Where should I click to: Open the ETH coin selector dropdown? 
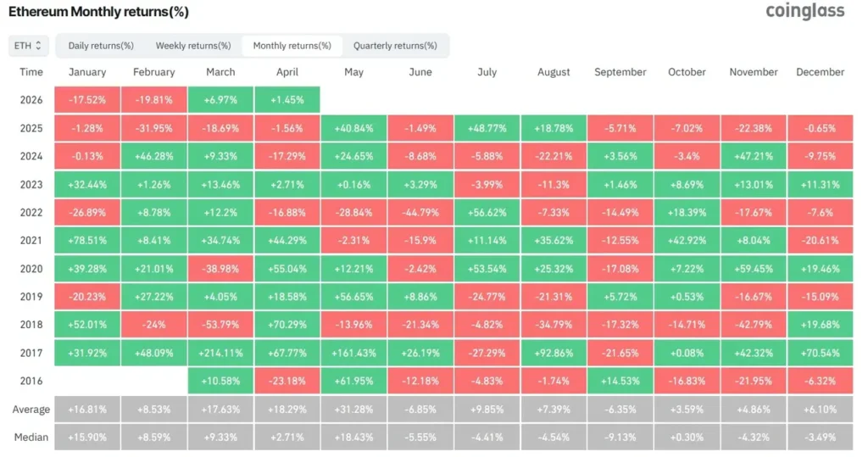29,46
